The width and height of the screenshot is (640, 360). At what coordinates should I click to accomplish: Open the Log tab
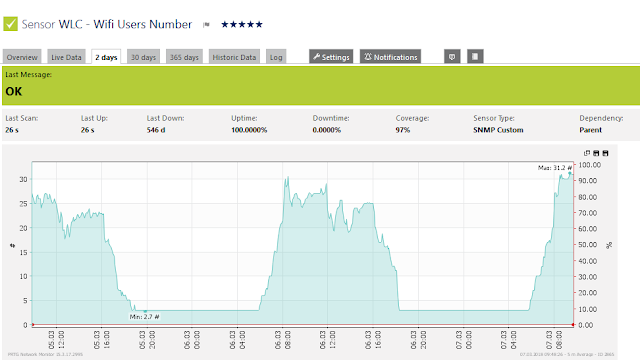(276, 57)
